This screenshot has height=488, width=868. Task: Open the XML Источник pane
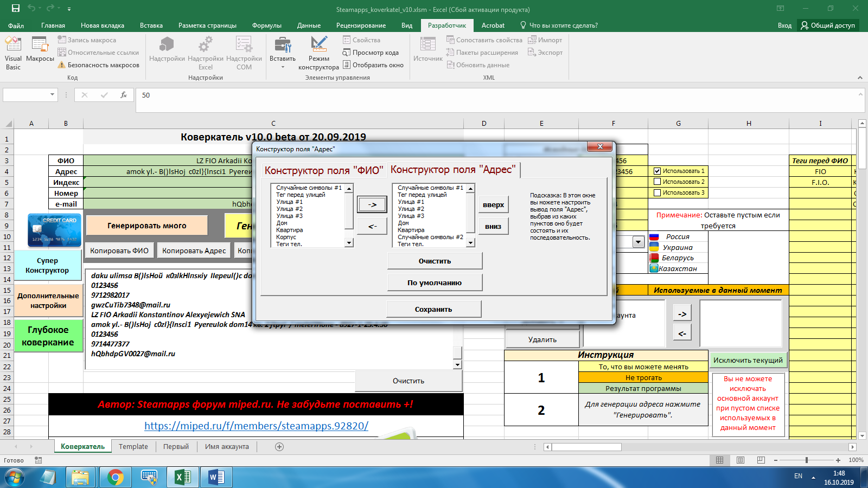point(428,49)
